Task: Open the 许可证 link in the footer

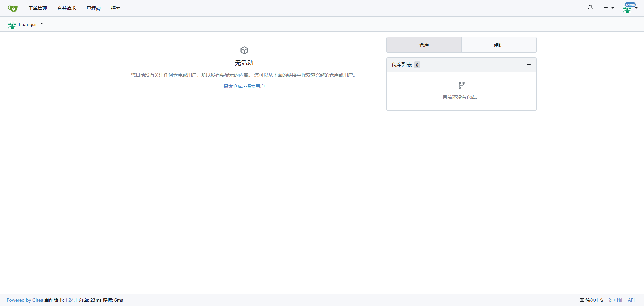Action: pyautogui.click(x=616, y=300)
